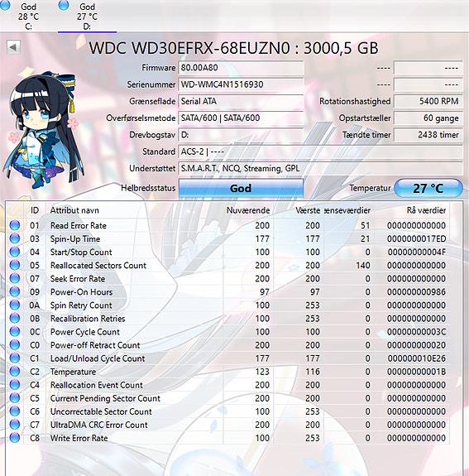
Task: Click the Reallocated Sectors Count status orb
Action: coord(15,265)
